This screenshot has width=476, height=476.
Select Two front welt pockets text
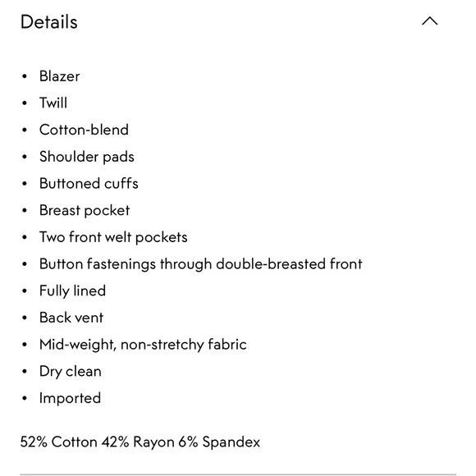(113, 237)
